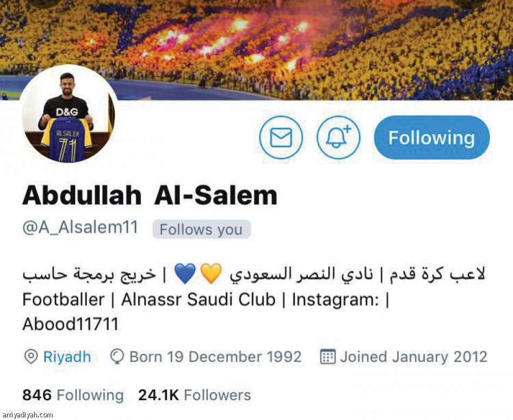513x420 pixels.
Task: Open direct message via envelope icon
Action: pyautogui.click(x=281, y=137)
